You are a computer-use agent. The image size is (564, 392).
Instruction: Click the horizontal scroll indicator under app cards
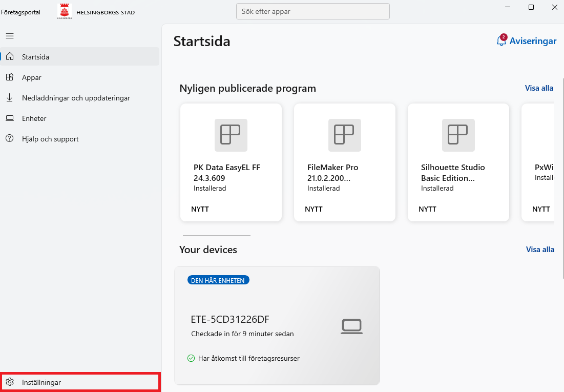217,235
